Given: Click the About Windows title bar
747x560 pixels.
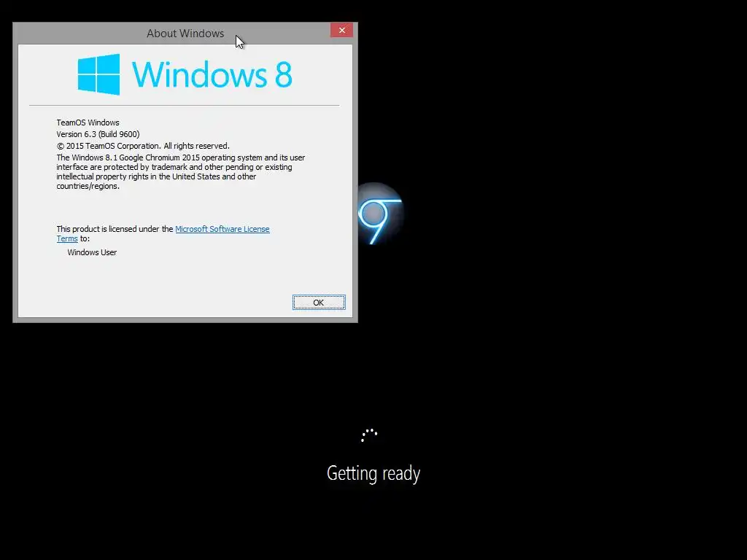Looking at the screenshot, I should pyautogui.click(x=185, y=34).
